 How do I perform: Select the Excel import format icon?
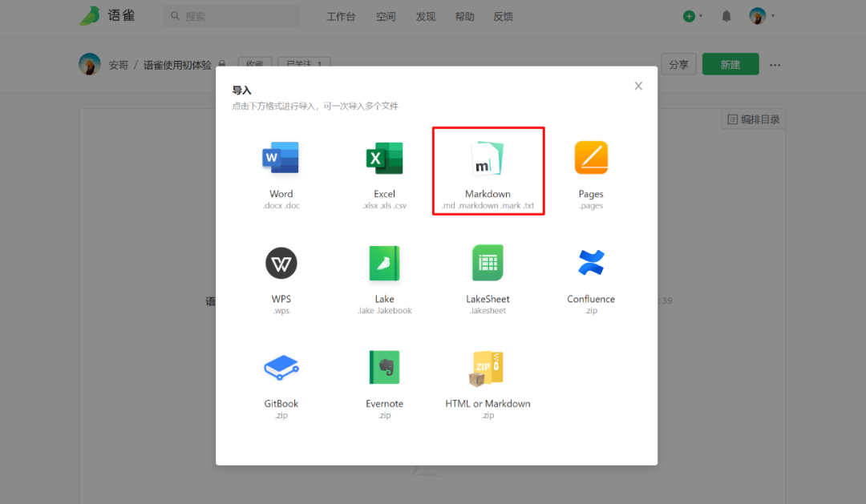[x=384, y=159]
